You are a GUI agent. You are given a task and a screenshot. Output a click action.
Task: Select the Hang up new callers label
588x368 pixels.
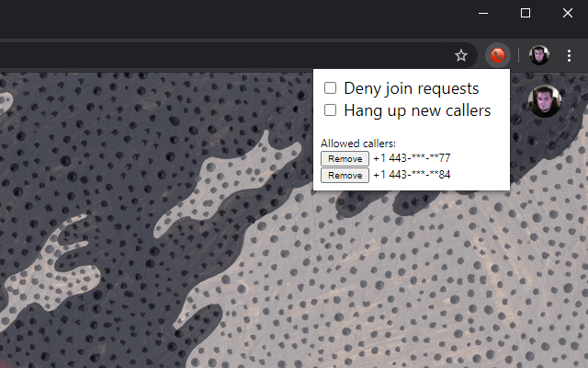pyautogui.click(x=417, y=110)
